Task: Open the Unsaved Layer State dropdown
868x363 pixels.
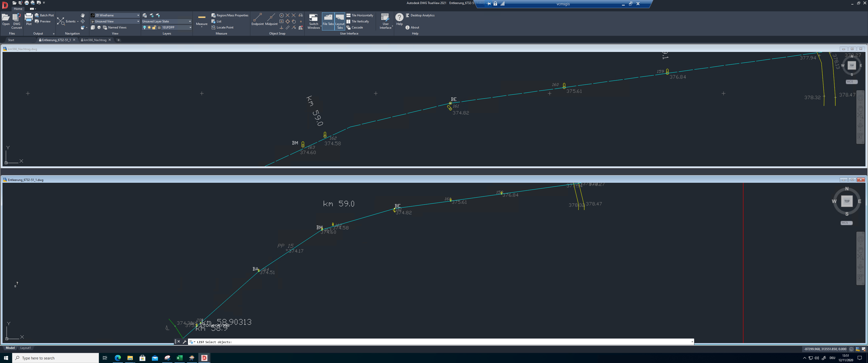Action: (167, 21)
